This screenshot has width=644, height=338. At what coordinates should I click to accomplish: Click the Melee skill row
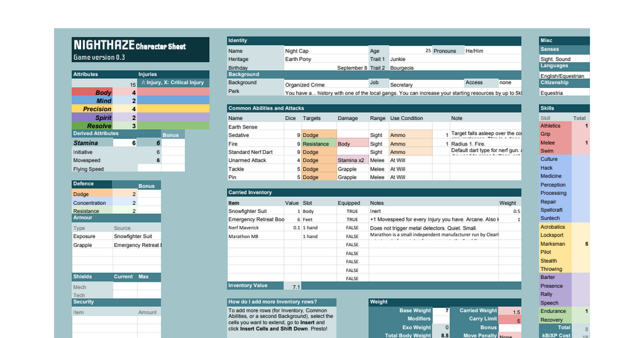[x=564, y=143]
